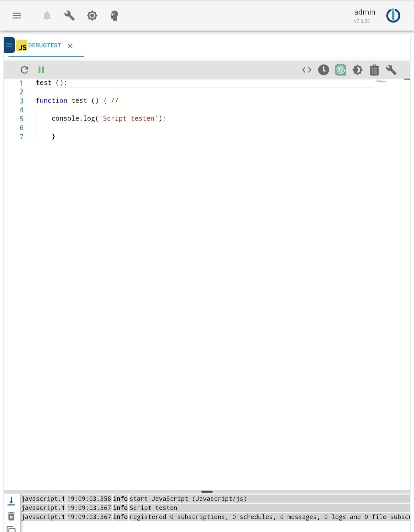Click on editor line number 1

tap(21, 83)
